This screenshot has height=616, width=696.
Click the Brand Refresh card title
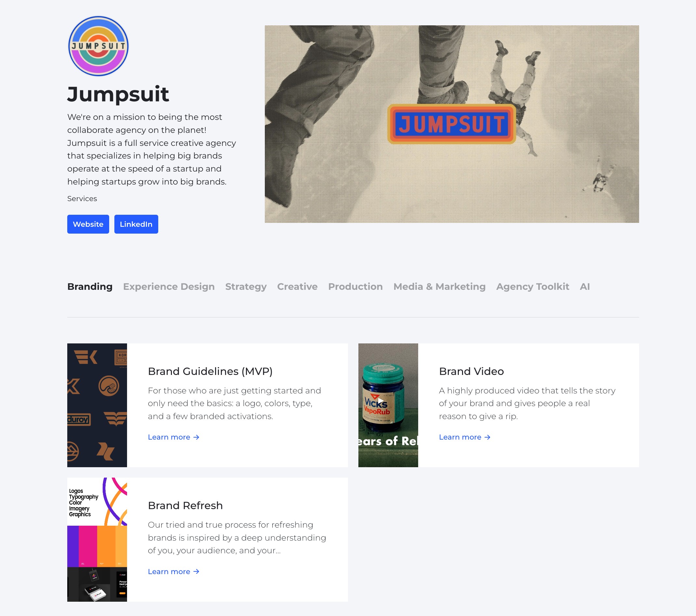click(x=185, y=505)
